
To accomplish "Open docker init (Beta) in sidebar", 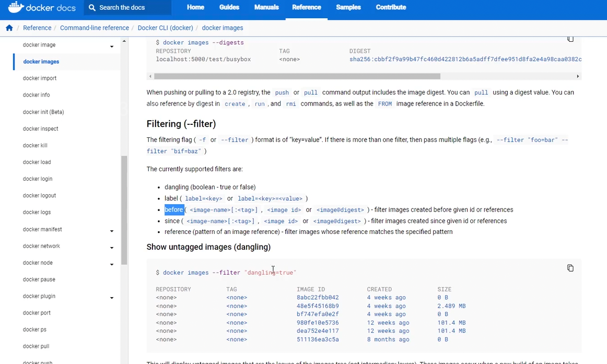I will 43,112.
